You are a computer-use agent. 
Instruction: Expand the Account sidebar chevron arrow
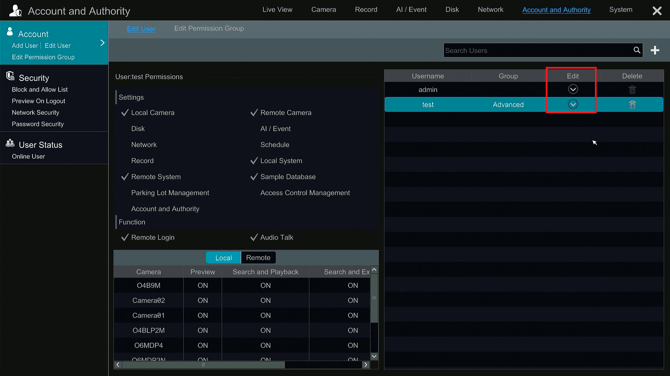point(102,43)
